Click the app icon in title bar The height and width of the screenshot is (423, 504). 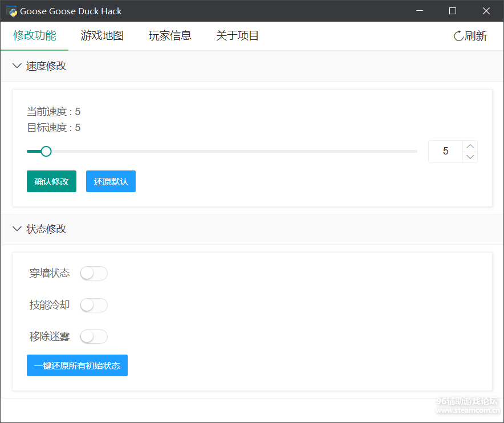pos(11,11)
